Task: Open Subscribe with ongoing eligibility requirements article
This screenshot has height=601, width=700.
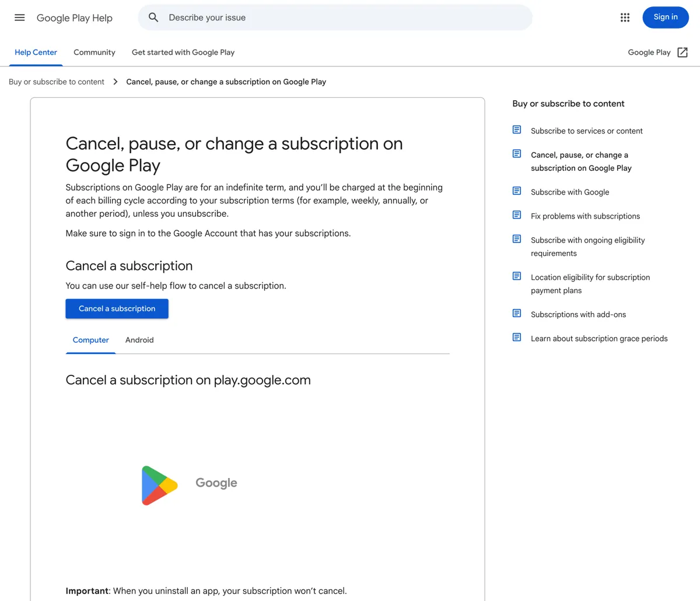Action: [588, 247]
